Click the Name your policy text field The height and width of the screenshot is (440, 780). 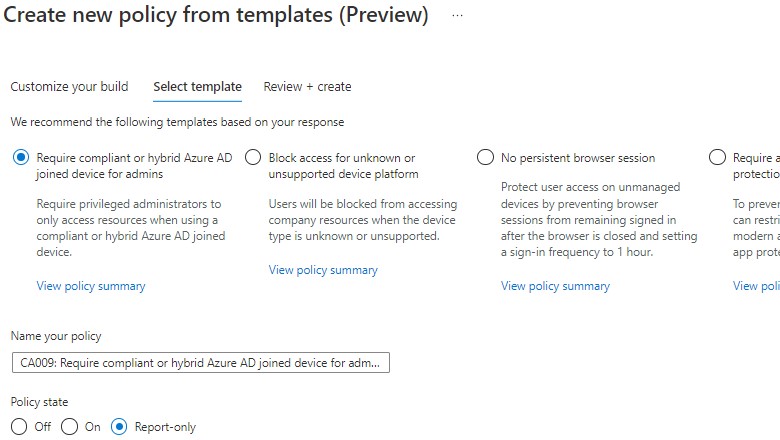click(x=200, y=362)
